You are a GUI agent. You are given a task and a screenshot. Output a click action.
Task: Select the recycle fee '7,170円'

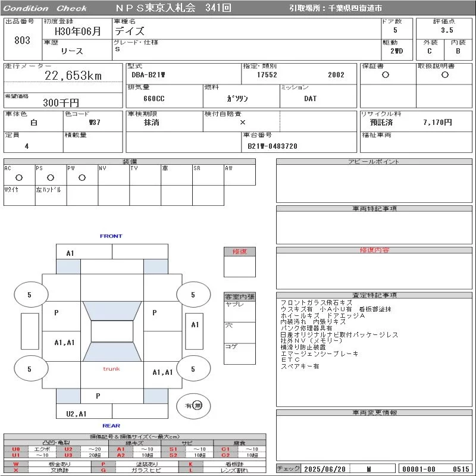pyautogui.click(x=437, y=123)
